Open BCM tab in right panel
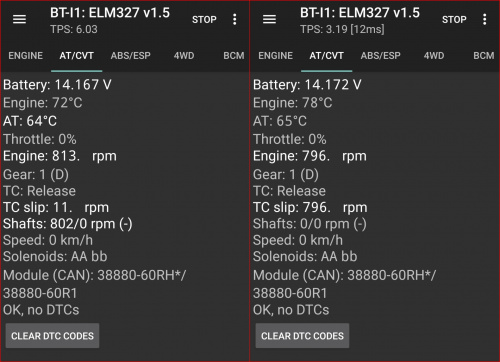Viewport: 500px width, 362px height. tap(484, 55)
